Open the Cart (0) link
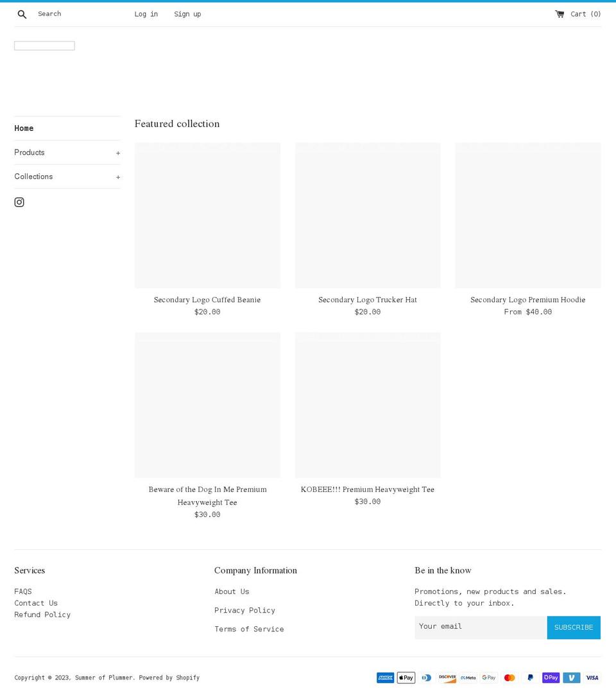The image size is (616, 698). click(585, 13)
